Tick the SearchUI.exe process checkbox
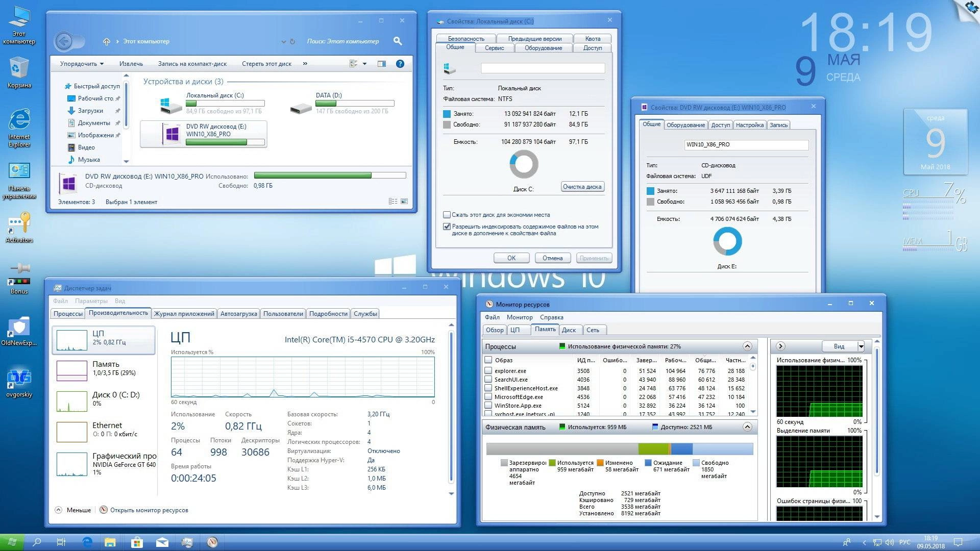This screenshot has width=980, height=551. coord(488,380)
